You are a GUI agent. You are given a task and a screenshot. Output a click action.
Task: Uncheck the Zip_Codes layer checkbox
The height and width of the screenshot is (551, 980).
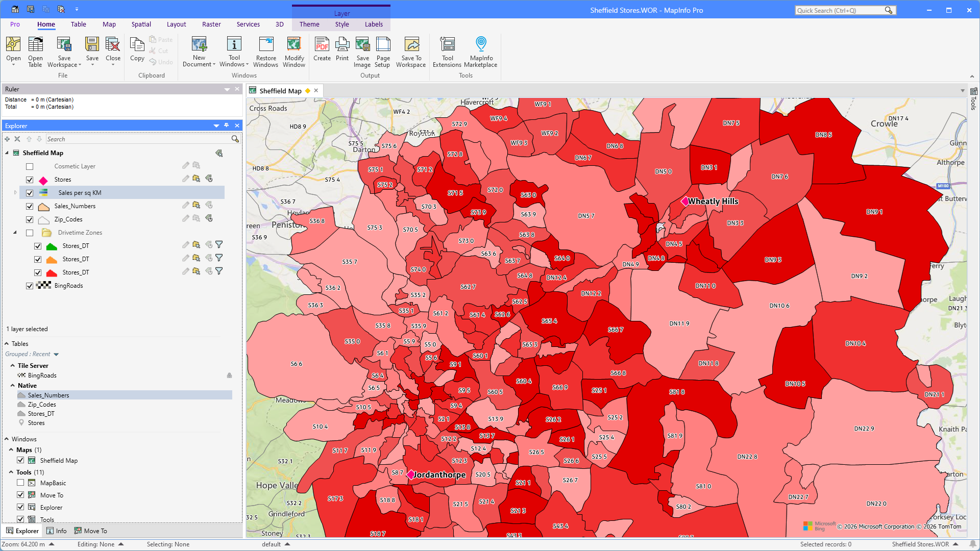click(30, 219)
